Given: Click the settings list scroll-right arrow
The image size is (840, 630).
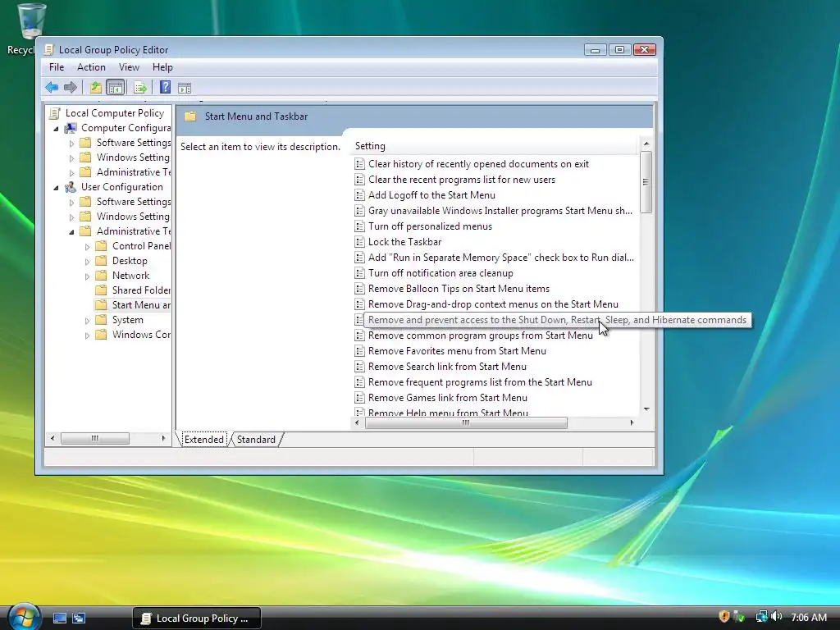Looking at the screenshot, I should click(632, 422).
